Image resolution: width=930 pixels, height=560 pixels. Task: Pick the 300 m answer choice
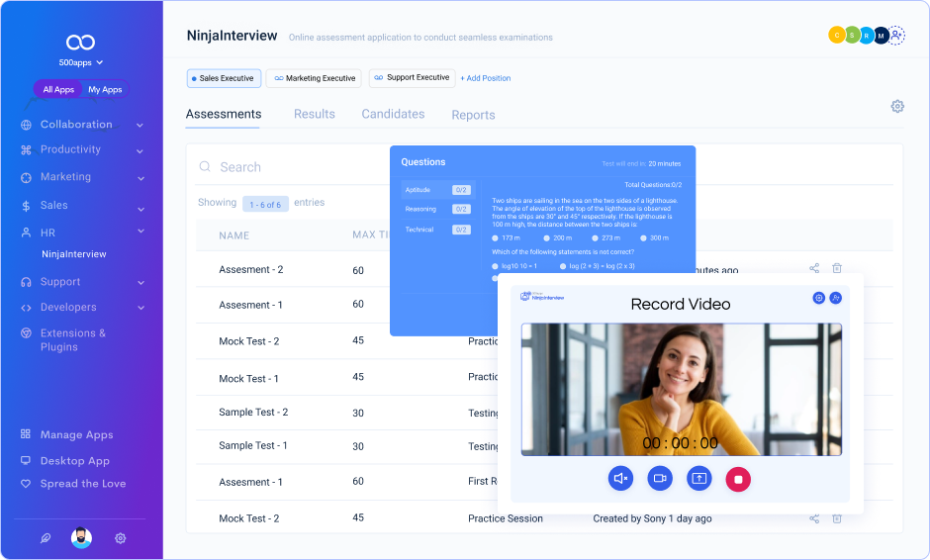pos(644,238)
